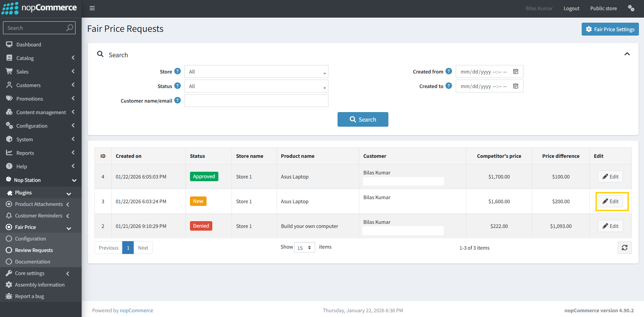
Task: Click the nopCommerce logo
Action: [40, 8]
